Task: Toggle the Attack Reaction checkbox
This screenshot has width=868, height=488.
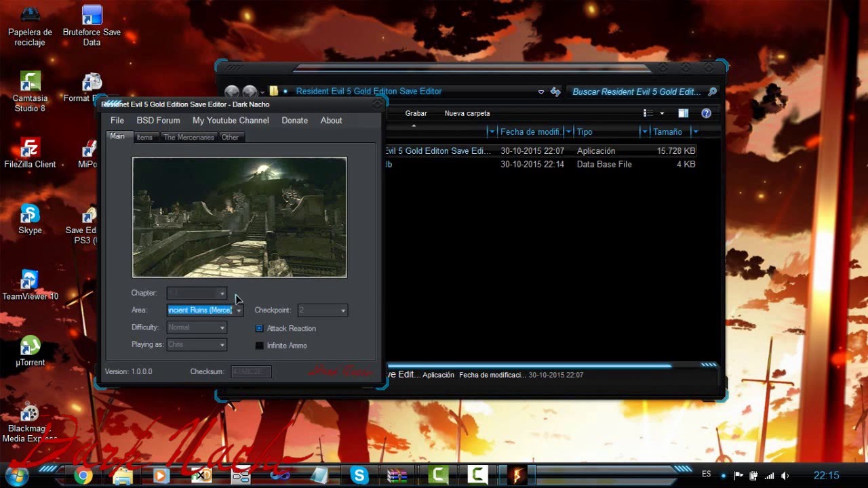Action: 259,328
